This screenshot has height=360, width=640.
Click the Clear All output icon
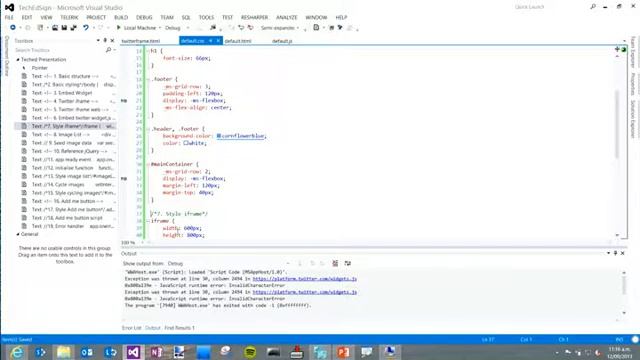point(335,263)
